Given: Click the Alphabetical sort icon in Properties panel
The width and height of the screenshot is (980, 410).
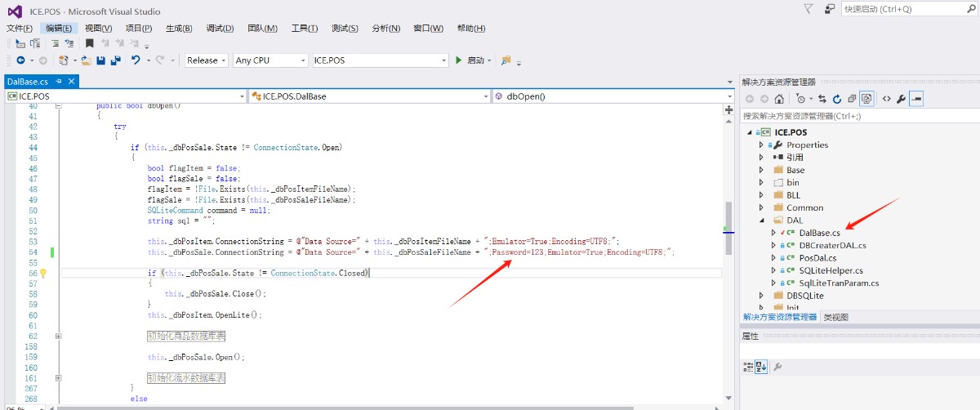Looking at the screenshot, I should pyautogui.click(x=760, y=366).
